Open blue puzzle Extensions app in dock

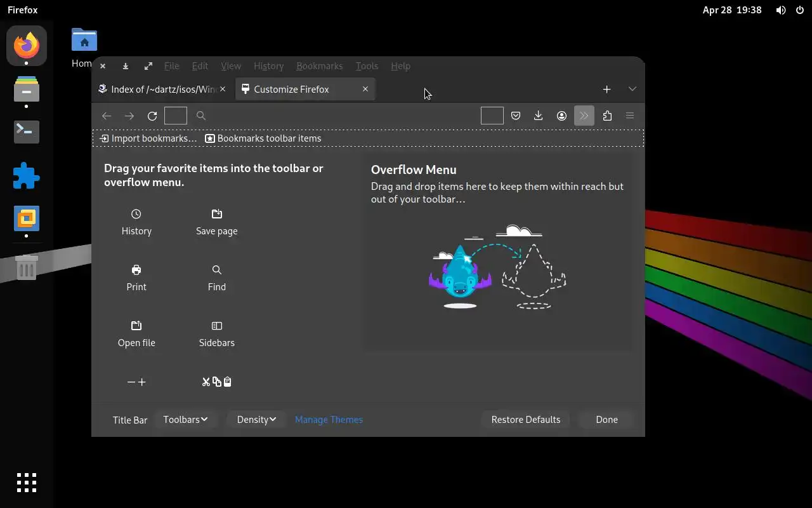[x=27, y=176]
